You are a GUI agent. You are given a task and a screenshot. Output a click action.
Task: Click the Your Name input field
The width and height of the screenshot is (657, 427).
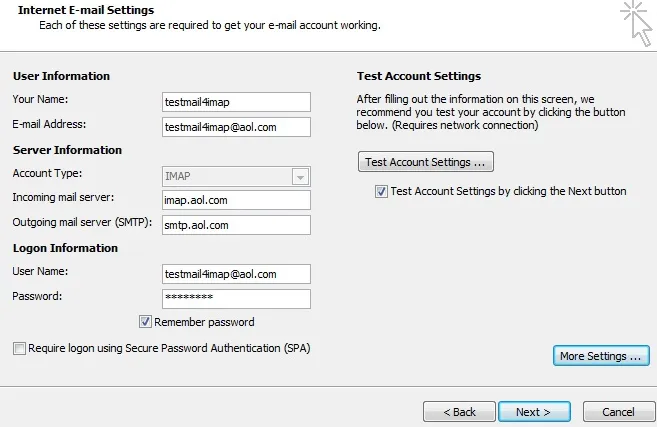click(236, 102)
